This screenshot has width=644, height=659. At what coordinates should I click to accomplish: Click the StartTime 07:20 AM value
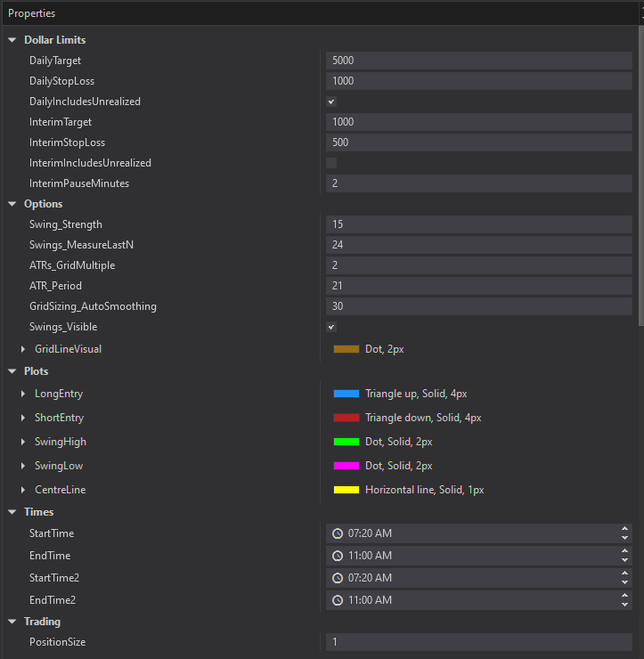click(x=370, y=533)
